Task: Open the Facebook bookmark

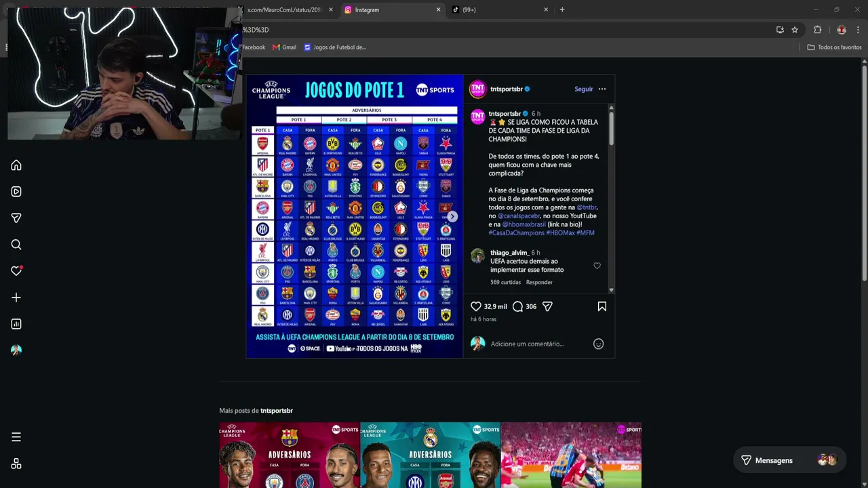Action: tap(254, 47)
